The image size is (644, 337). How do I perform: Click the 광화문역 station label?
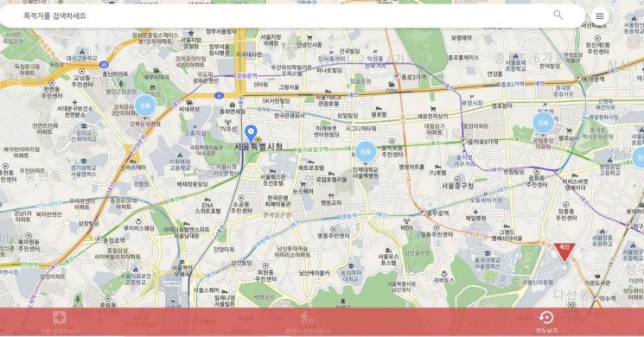coord(247,76)
